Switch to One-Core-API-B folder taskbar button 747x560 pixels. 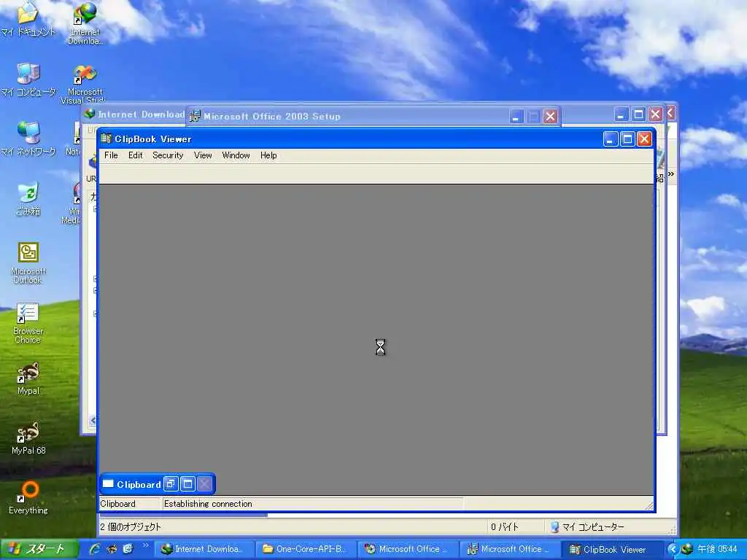(x=305, y=549)
